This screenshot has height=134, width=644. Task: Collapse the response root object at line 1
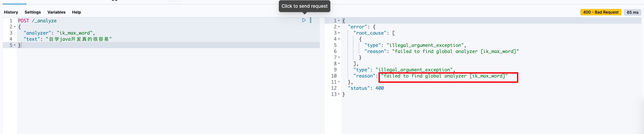(x=339, y=21)
